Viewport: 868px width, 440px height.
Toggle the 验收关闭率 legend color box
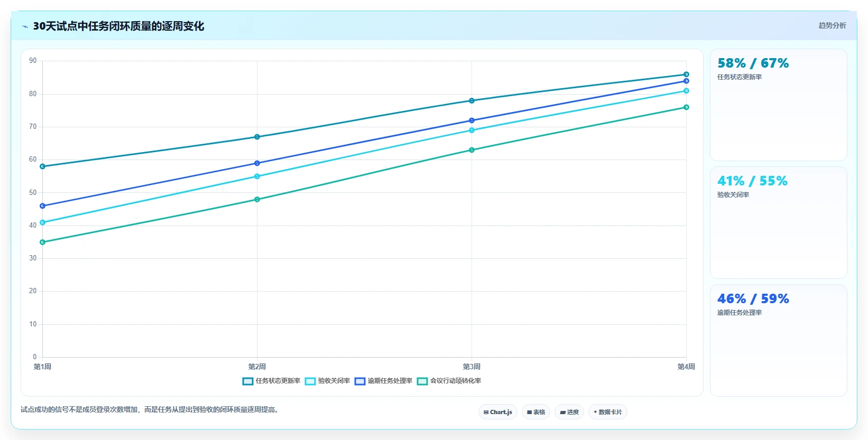[310, 381]
